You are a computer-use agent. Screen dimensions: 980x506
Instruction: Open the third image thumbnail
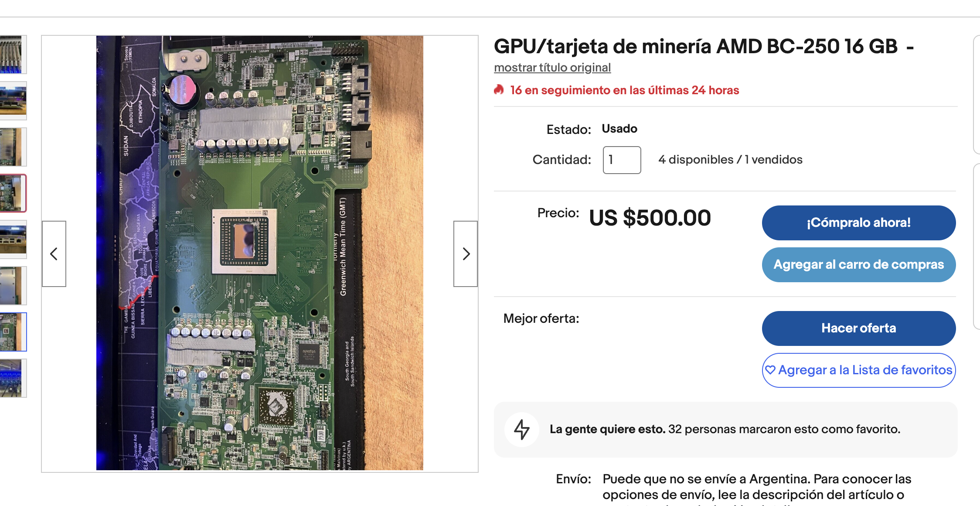(13, 147)
